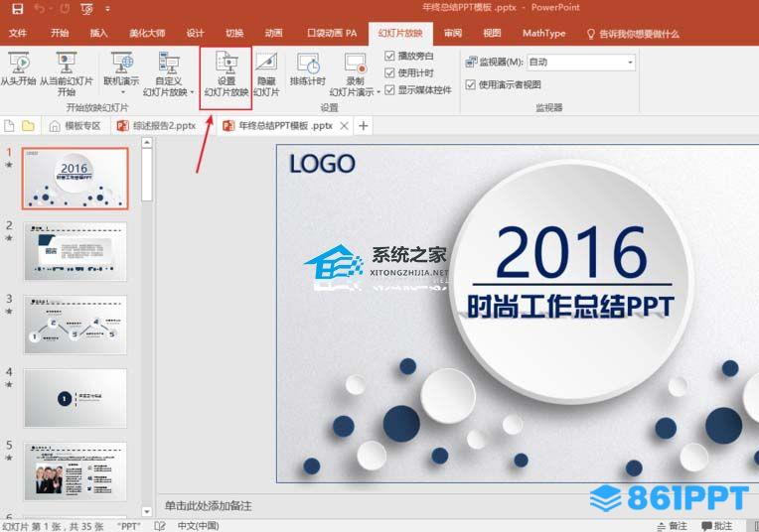Select slide 4 thumbnail
The width and height of the screenshot is (759, 532).
[x=76, y=398]
